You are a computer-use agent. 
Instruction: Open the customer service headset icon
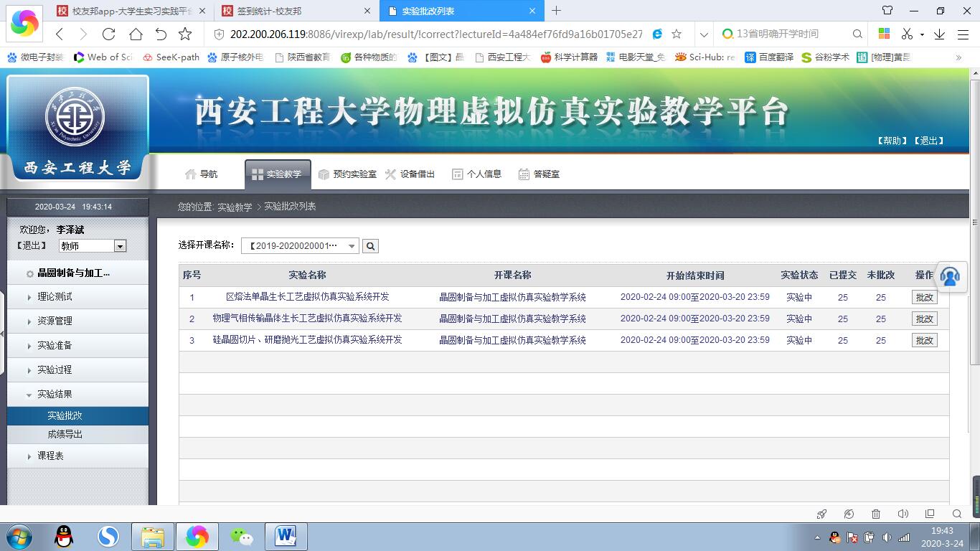click(x=949, y=275)
